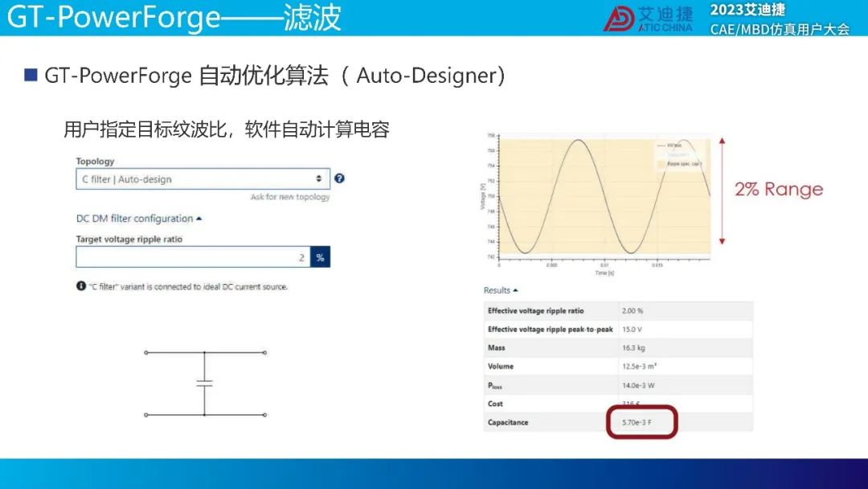Select the 15.0 V value
Screen dimensions: 868x489
(x=632, y=329)
